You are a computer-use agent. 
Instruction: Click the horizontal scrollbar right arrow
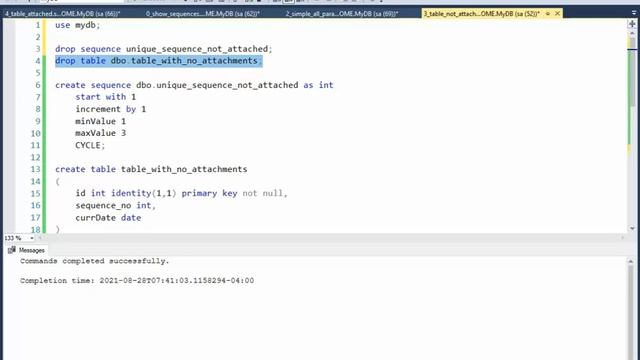click(x=622, y=238)
